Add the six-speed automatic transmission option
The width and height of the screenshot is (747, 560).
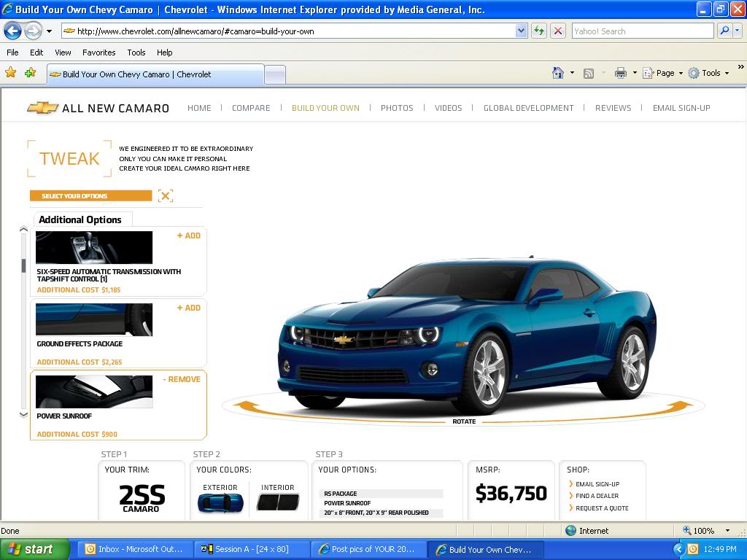(x=189, y=236)
